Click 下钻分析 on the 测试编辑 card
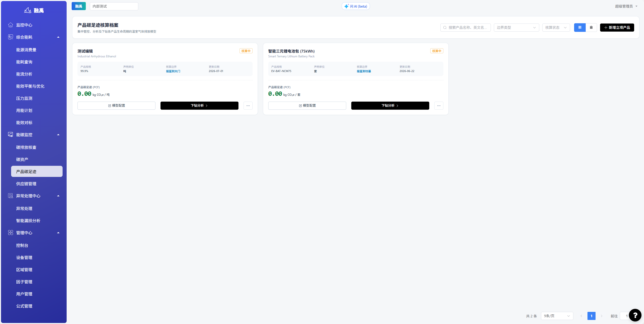The height and width of the screenshot is (324, 644). tap(199, 106)
